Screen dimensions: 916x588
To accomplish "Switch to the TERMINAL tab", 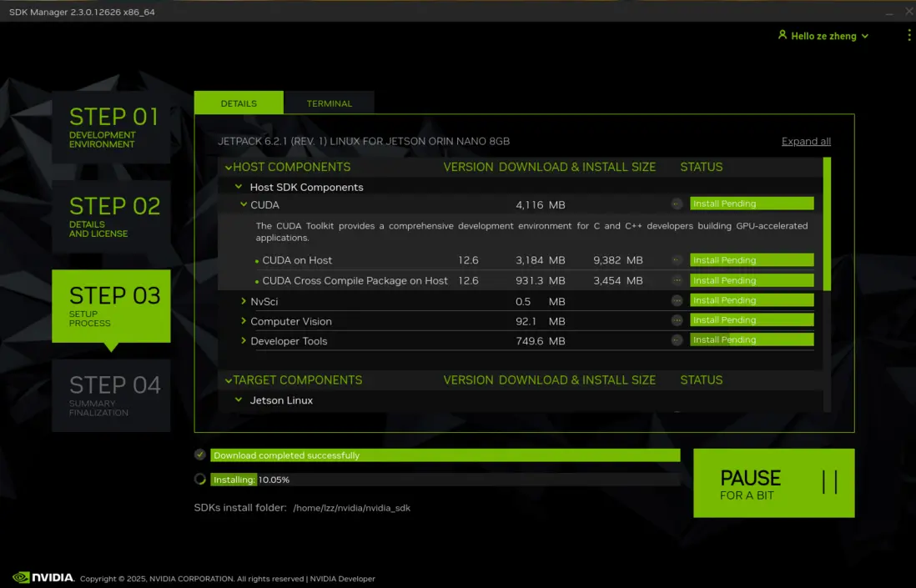I will tap(329, 103).
